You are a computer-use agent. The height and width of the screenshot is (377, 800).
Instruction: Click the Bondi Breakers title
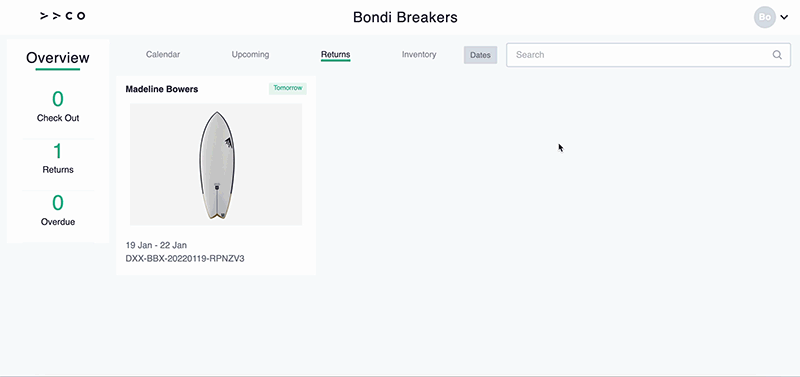[405, 17]
